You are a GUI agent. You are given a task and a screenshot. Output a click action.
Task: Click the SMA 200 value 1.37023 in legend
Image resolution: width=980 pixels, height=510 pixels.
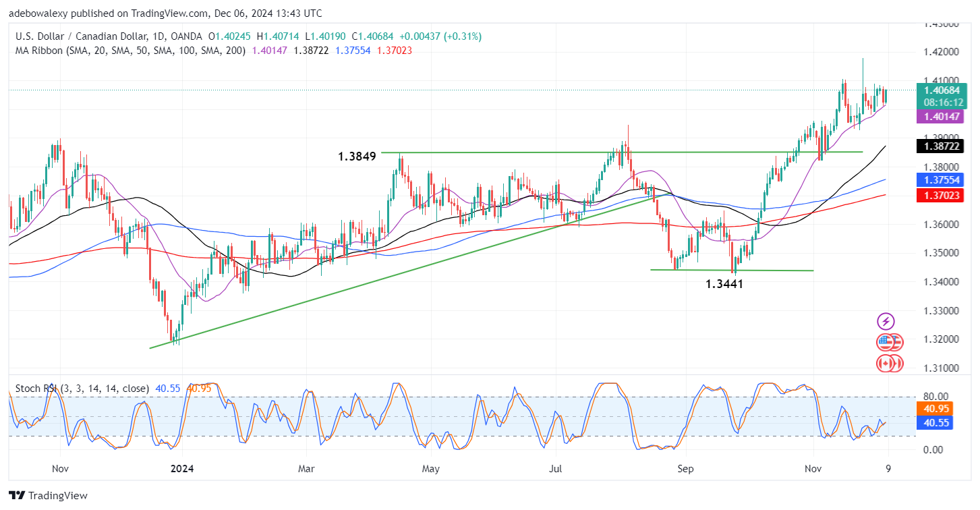click(396, 50)
